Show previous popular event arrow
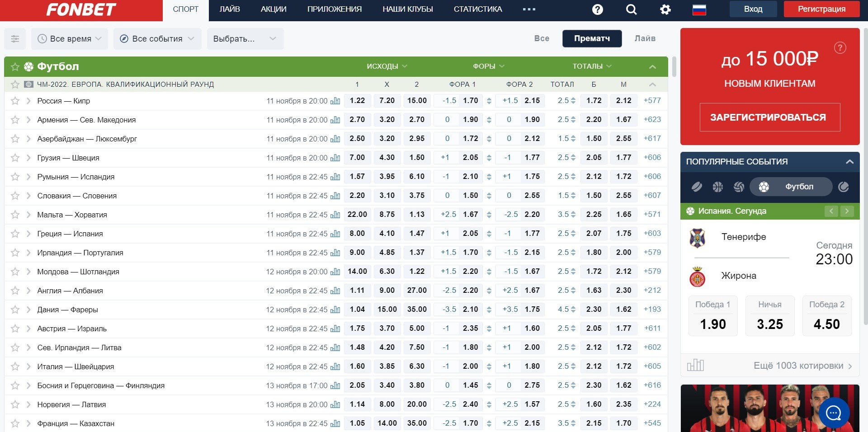Screen dimensions: 868x432 tap(831, 211)
